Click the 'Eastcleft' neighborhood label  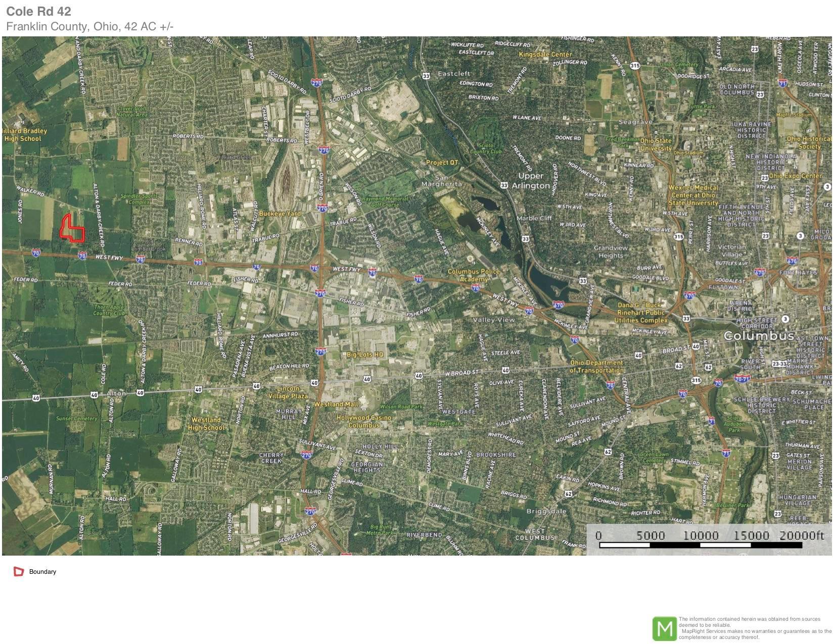pyautogui.click(x=454, y=74)
